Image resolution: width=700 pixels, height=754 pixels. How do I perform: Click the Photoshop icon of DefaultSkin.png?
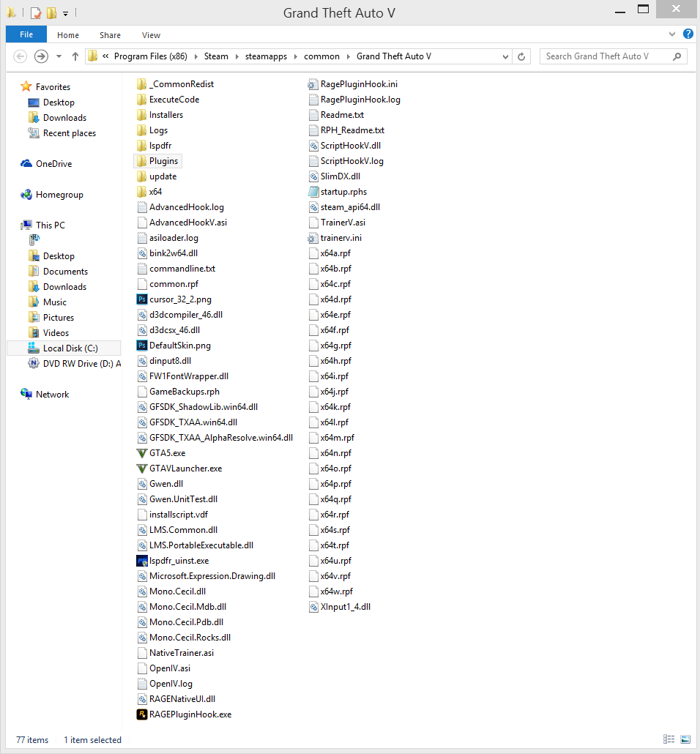click(x=142, y=346)
